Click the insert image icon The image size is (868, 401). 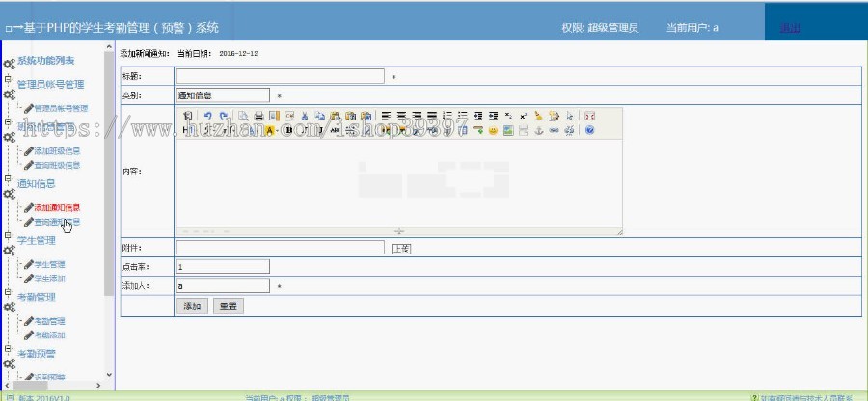coord(508,130)
